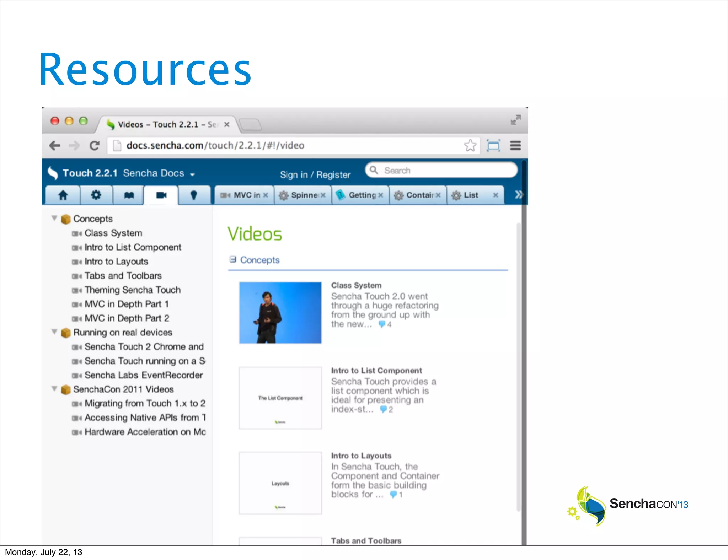This screenshot has height=560, width=728.
Task: Open the Guides book tab
Action: tap(129, 195)
